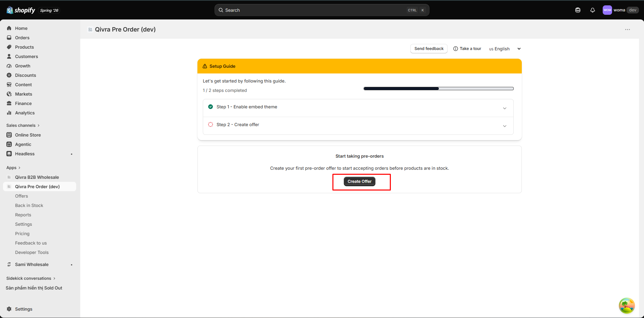The image size is (644, 318).
Task: Click the setup guide progress bar
Action: (x=439, y=89)
